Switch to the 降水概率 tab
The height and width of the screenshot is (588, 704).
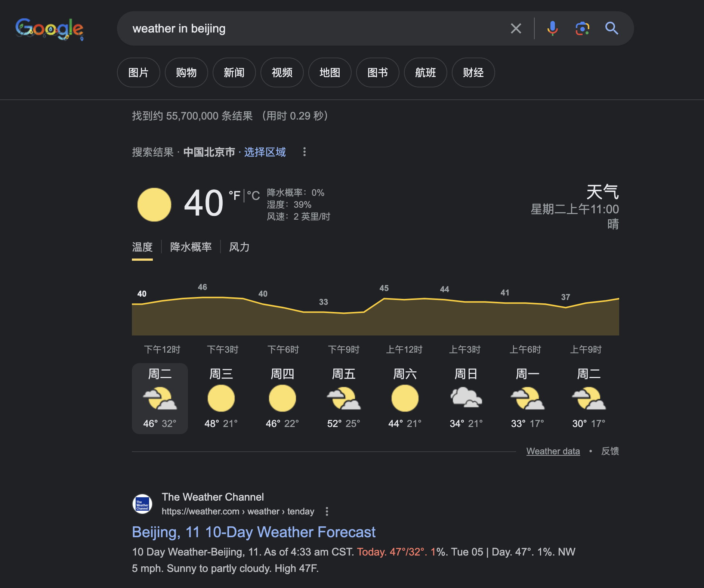point(191,247)
